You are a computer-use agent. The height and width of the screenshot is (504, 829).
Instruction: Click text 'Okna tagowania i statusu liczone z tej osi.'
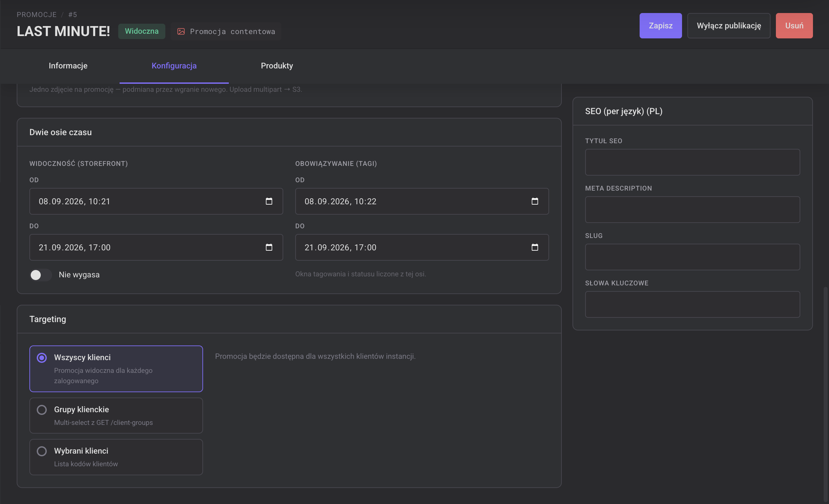click(360, 274)
